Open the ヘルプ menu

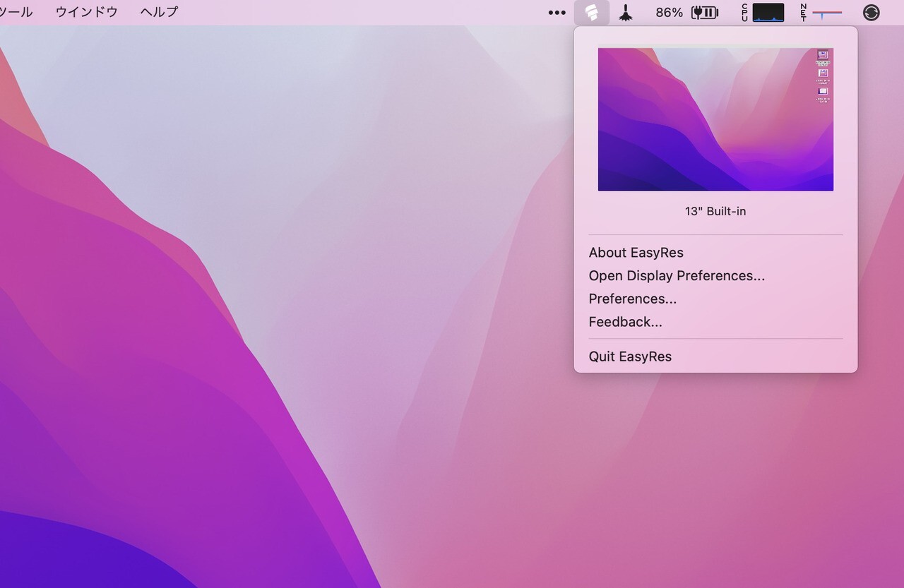[x=157, y=12]
